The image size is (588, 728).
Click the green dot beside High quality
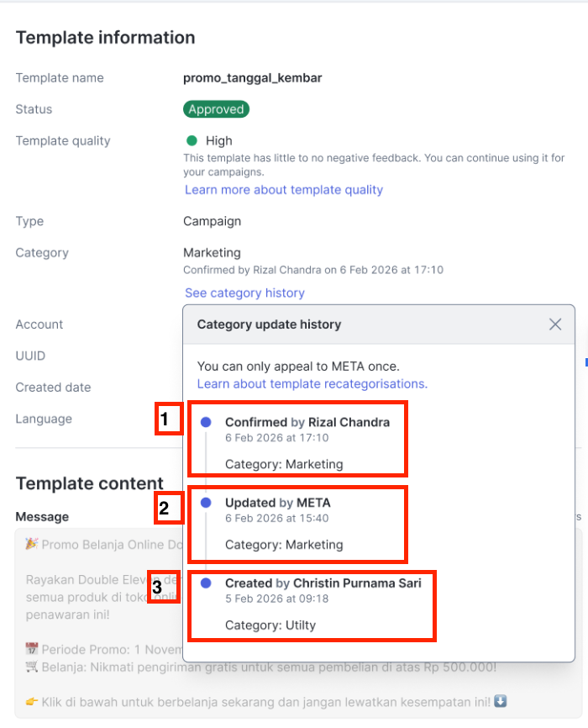click(192, 141)
